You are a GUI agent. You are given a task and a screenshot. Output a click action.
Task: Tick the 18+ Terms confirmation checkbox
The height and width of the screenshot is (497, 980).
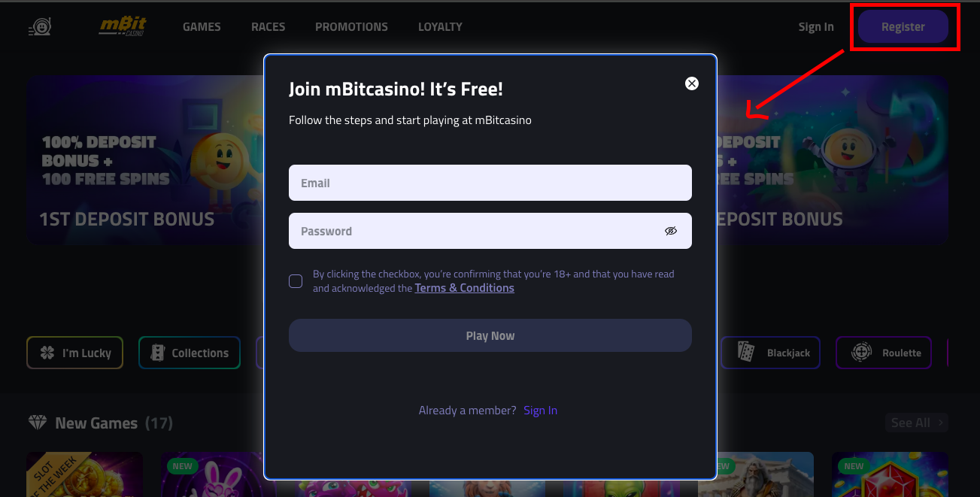pos(296,281)
